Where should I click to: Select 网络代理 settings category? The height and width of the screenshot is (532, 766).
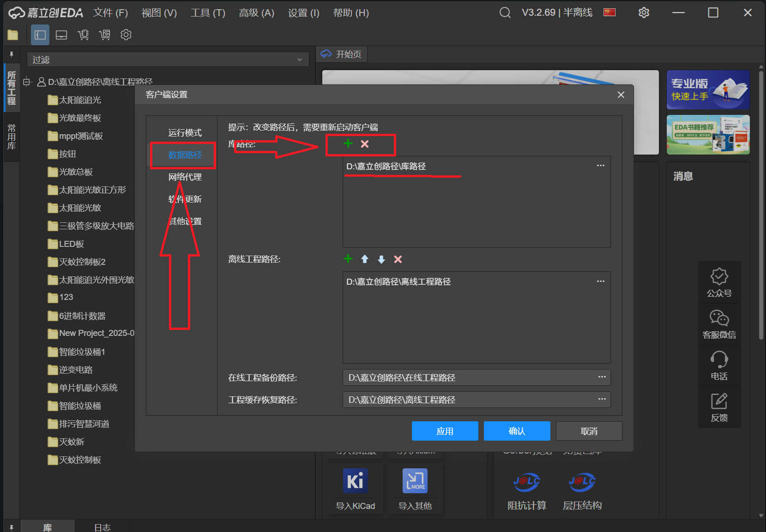click(x=185, y=177)
